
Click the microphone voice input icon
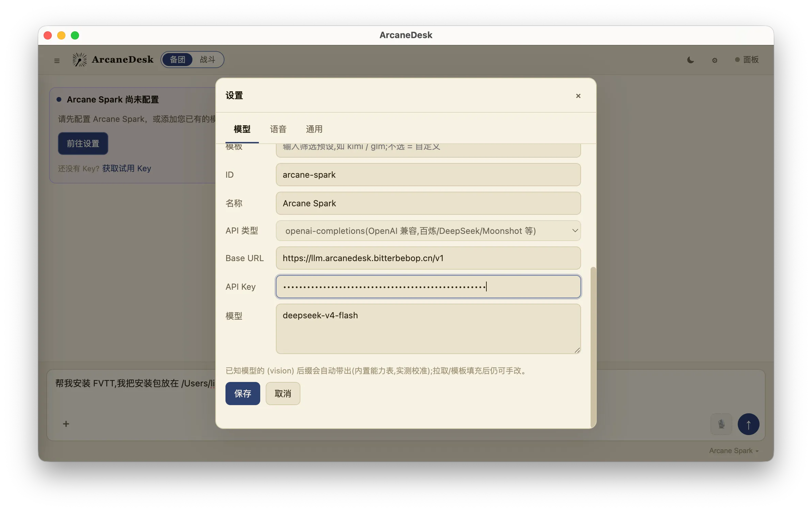click(721, 424)
